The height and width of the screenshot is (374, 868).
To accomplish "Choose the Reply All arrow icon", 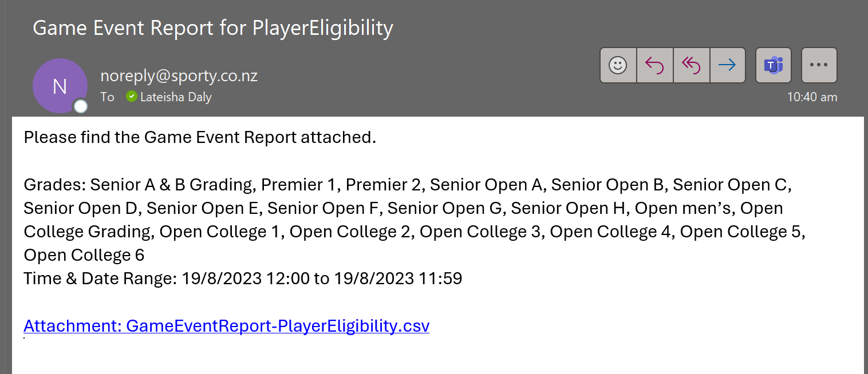I will pos(691,65).
